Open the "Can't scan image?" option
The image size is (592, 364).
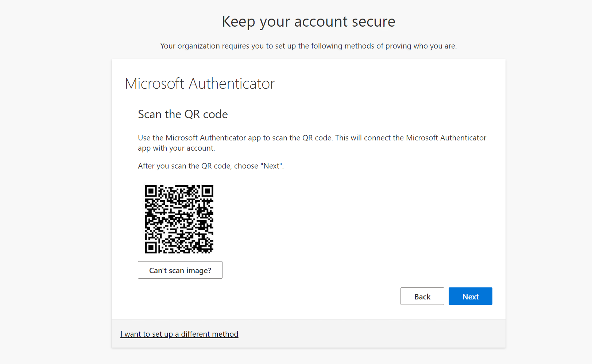pos(180,270)
